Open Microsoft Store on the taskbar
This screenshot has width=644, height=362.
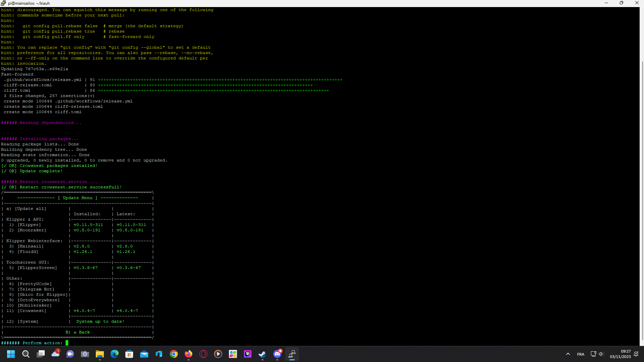129,354
